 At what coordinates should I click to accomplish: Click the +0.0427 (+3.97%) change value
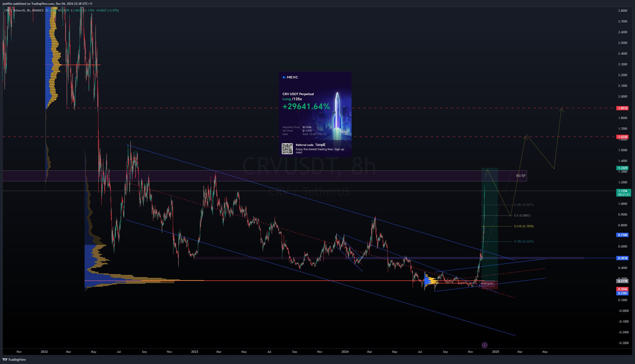coord(107,10)
